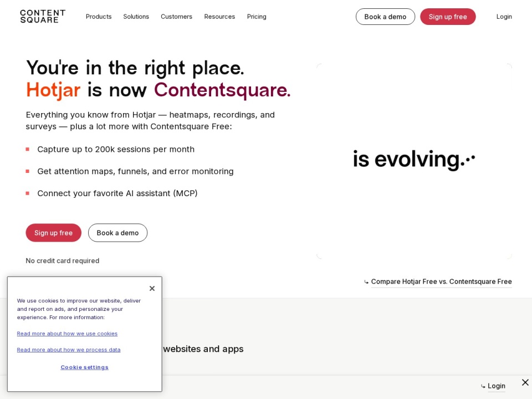The image size is (532, 399).
Task: Click the hero Sign up free button
Action: (x=54, y=233)
